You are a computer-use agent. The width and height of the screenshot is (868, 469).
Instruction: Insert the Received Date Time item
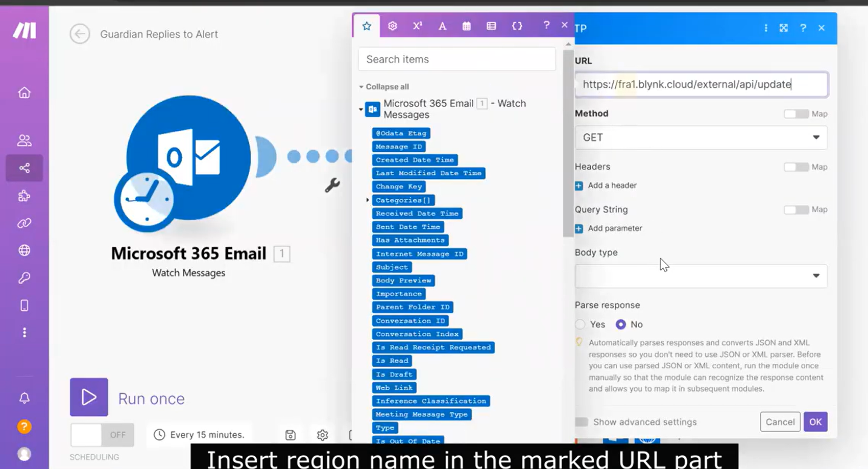point(417,214)
